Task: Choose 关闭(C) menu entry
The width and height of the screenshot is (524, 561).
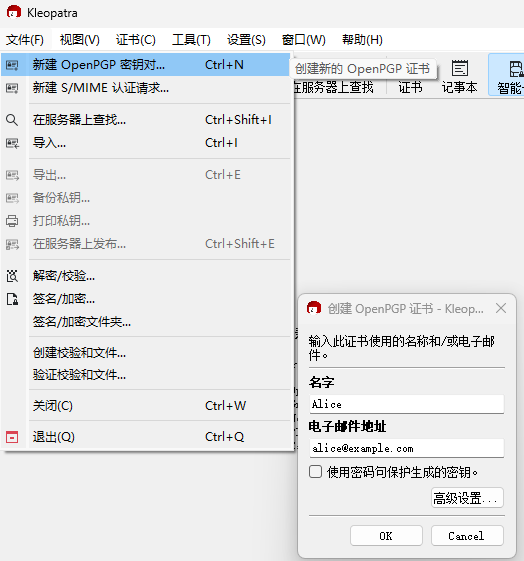Action: point(145,406)
